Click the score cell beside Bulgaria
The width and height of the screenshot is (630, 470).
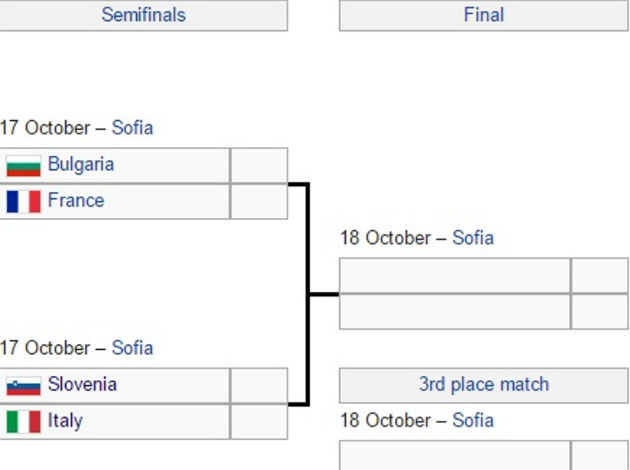click(x=259, y=165)
